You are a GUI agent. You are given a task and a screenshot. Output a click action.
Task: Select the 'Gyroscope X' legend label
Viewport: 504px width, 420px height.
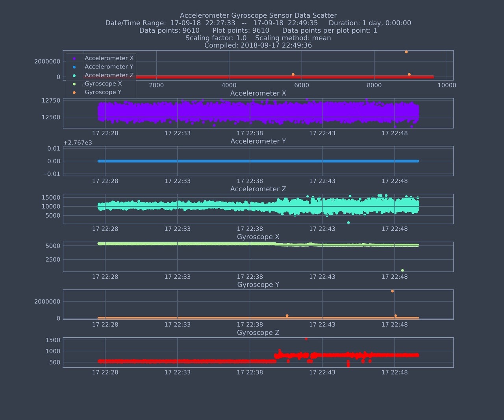coord(103,84)
